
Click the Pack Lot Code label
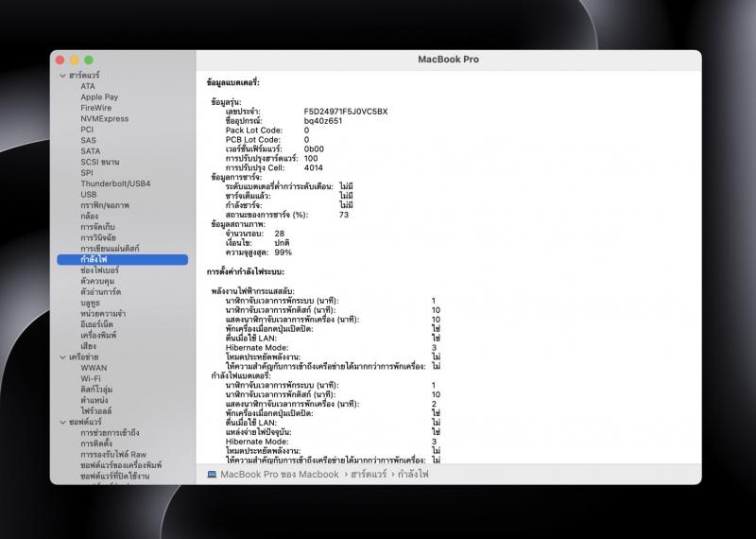(x=254, y=130)
